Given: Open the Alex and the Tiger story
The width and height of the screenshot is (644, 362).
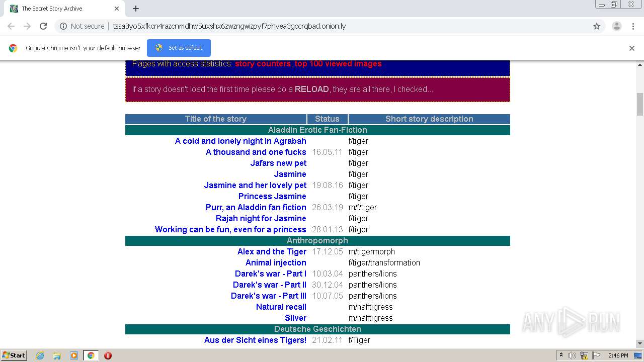Looking at the screenshot, I should [272, 251].
